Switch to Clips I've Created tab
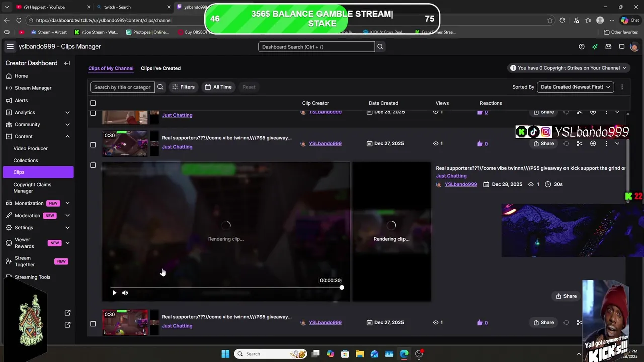644x362 pixels. point(160,68)
